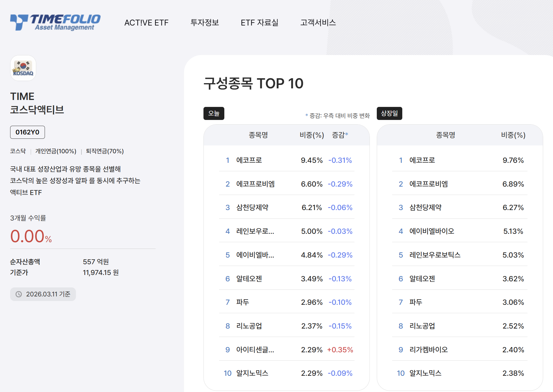This screenshot has width=553, height=392.
Task: Click the 11,974.15 원 base price
Action: pos(101,273)
